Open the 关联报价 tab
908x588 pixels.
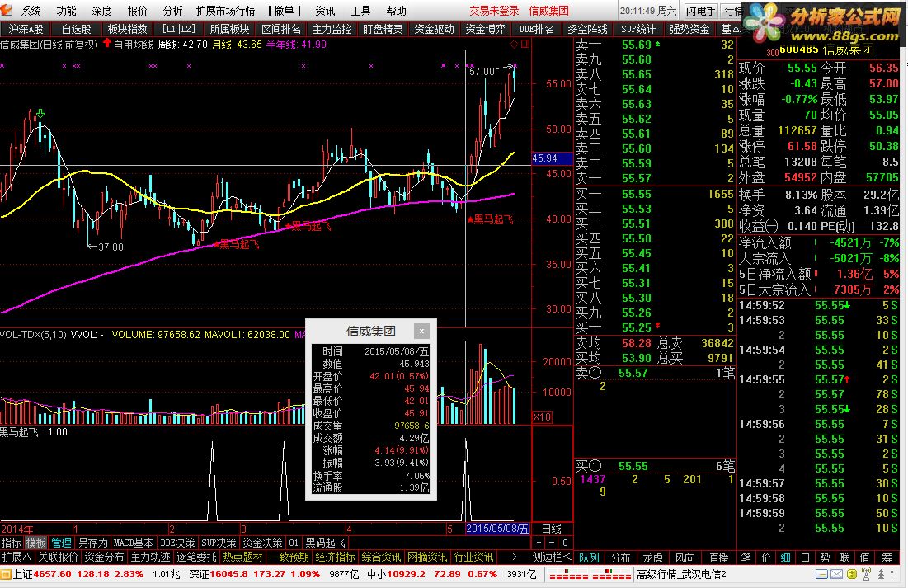pos(58,557)
